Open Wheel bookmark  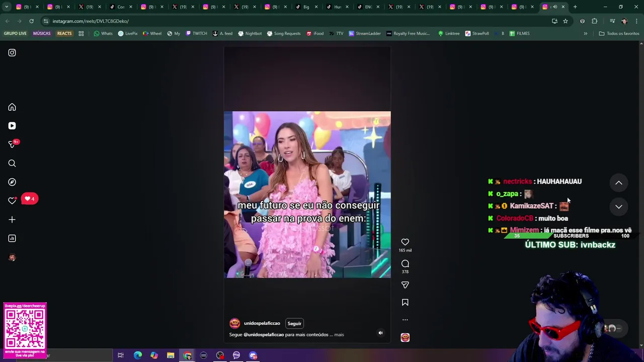(152, 33)
